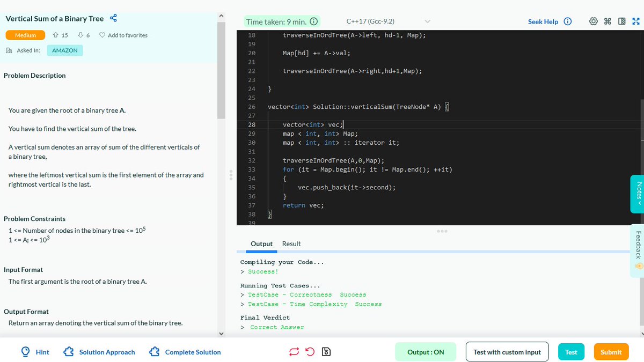Downvote the problem (6 votes)
Image resolution: width=644 pixels, height=362 pixels.
80,35
